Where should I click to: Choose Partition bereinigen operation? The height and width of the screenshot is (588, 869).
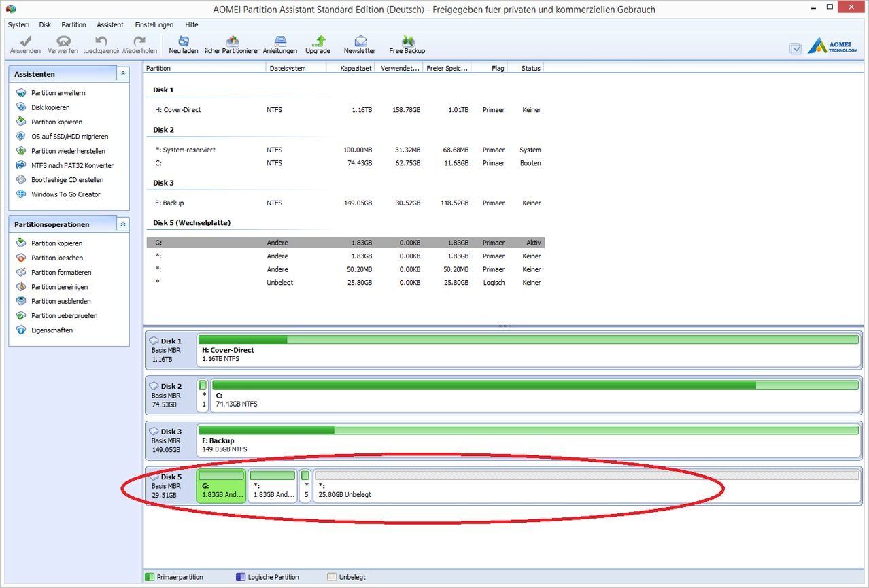pos(59,287)
